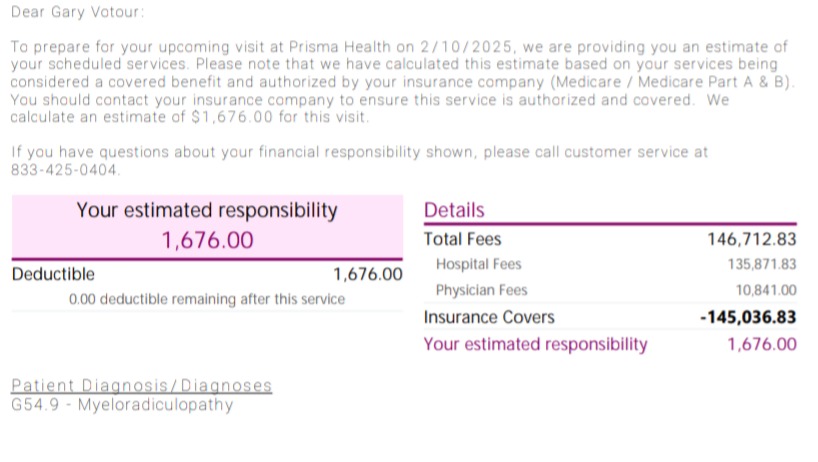Image resolution: width=818 pixels, height=462 pixels.
Task: Click the Total Fees value 146,712.83
Action: tap(752, 239)
